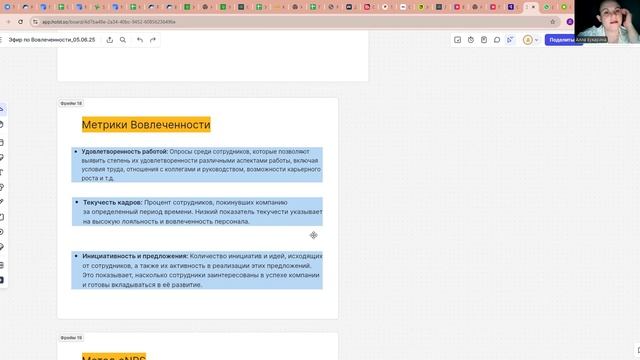Toggle collaborators' cursors icon
This screenshot has height=360, width=640.
pyautogui.click(x=510, y=40)
